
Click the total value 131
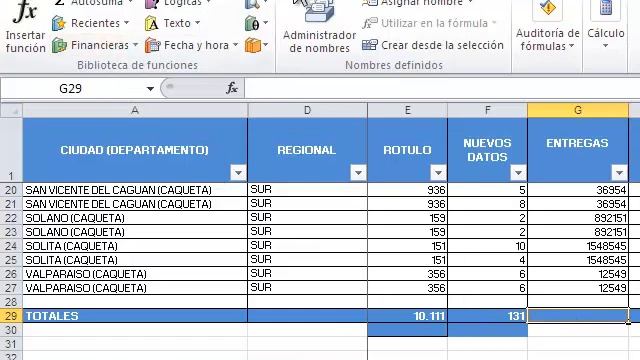click(x=487, y=316)
